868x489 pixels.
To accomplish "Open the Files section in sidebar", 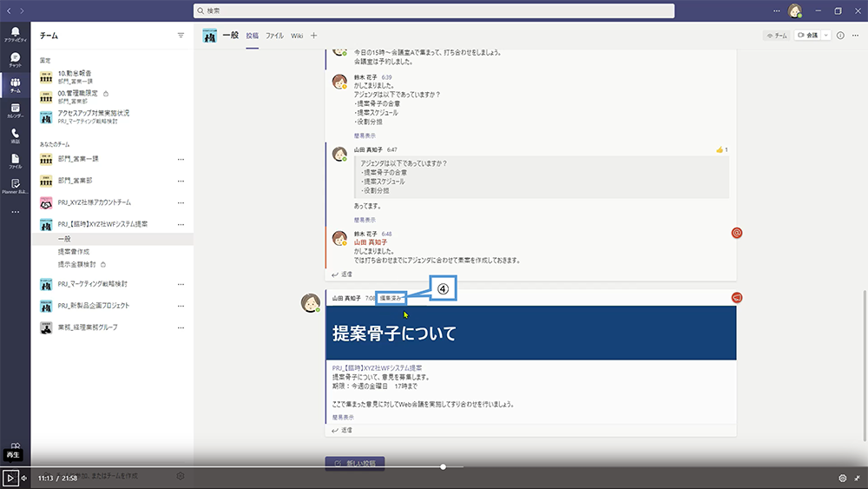I will 15,162.
